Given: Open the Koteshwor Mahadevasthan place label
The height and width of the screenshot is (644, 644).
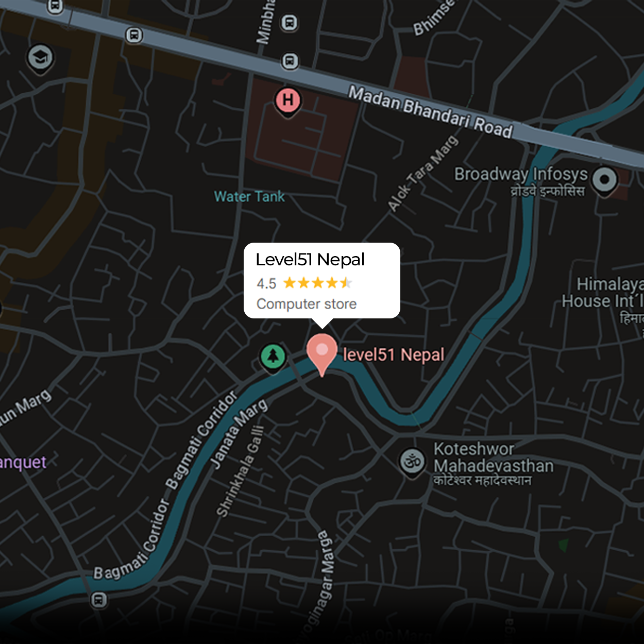Looking at the screenshot, I should tap(493, 464).
